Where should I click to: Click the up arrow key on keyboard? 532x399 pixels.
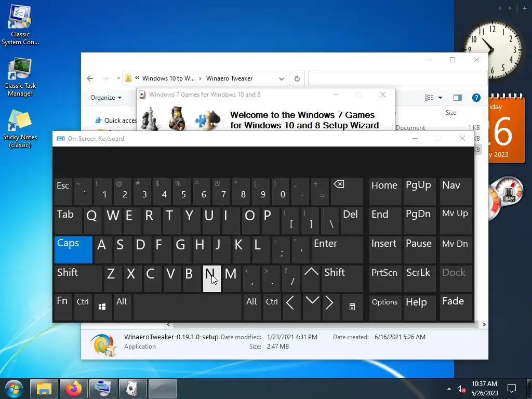pyautogui.click(x=311, y=278)
